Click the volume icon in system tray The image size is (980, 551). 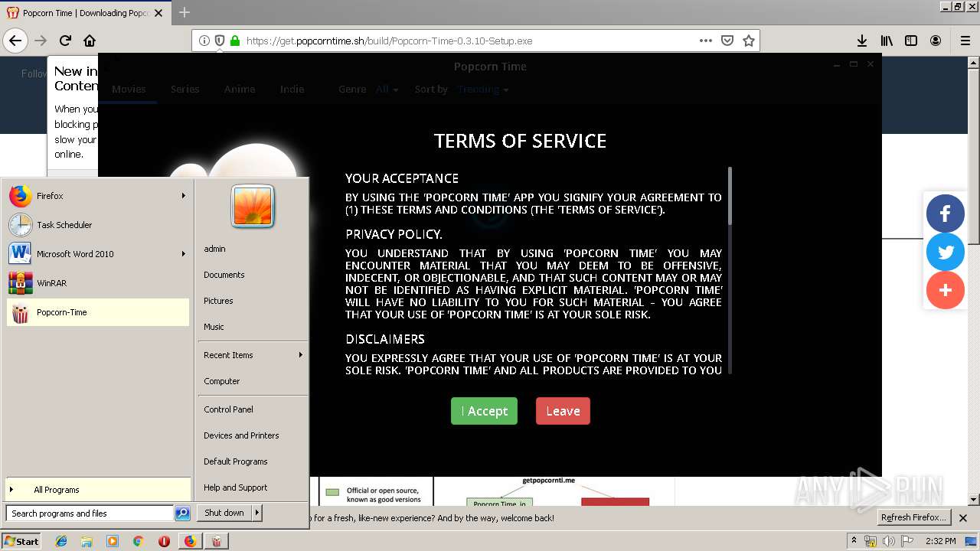coord(888,541)
